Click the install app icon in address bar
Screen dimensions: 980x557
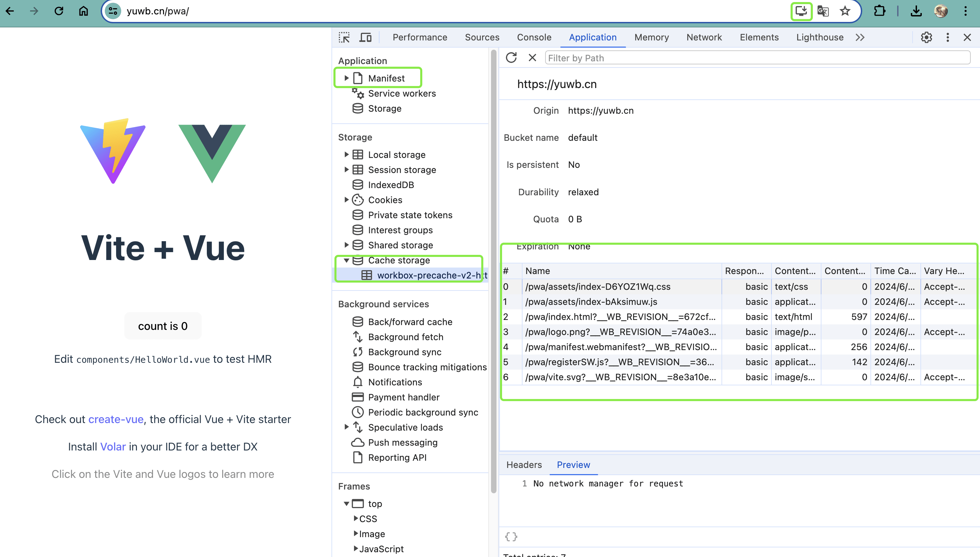point(801,11)
